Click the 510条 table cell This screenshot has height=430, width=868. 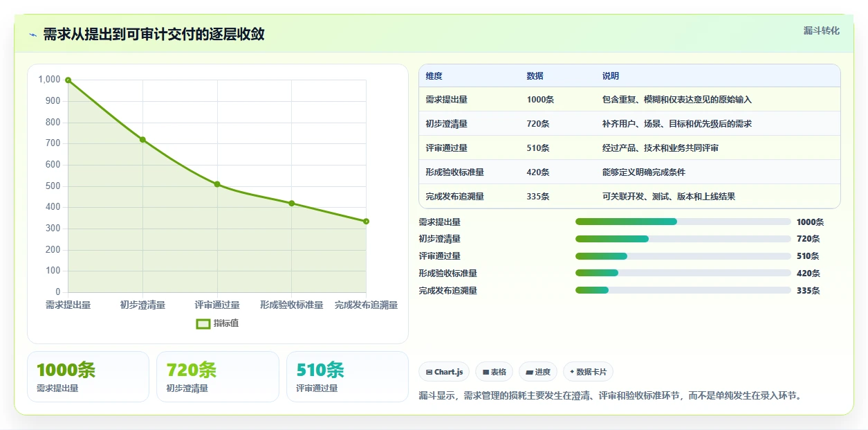[x=538, y=148]
